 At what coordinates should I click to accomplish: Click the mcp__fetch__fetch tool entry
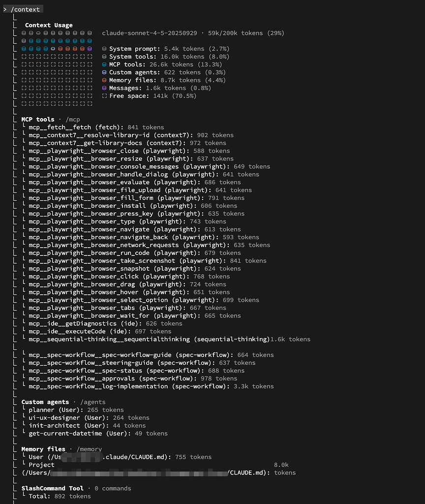tap(96, 127)
